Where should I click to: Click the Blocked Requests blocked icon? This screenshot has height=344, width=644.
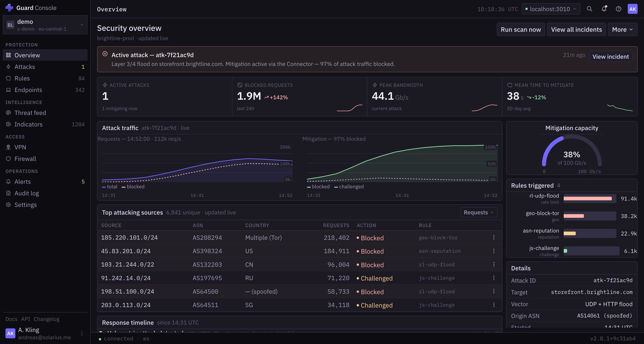[240, 85]
